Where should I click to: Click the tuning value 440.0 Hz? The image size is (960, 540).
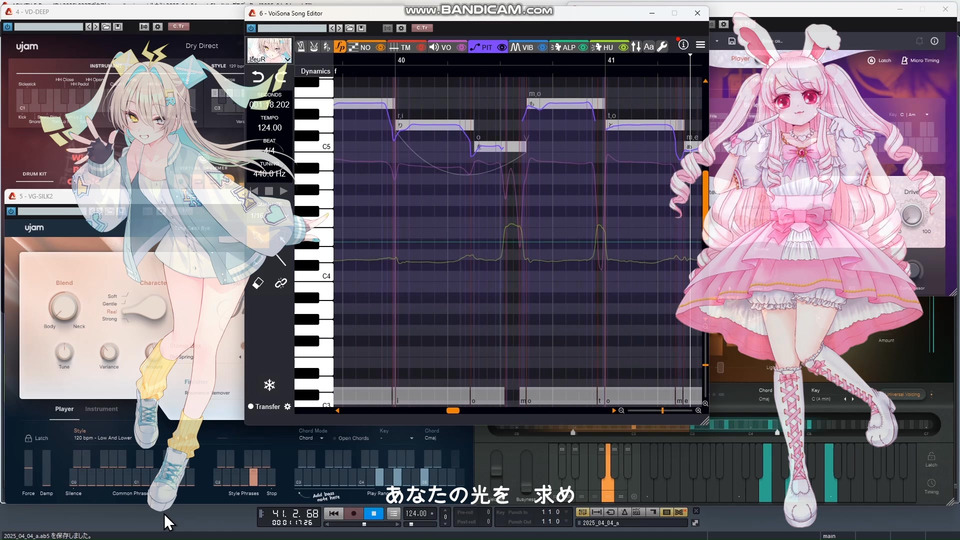[269, 173]
